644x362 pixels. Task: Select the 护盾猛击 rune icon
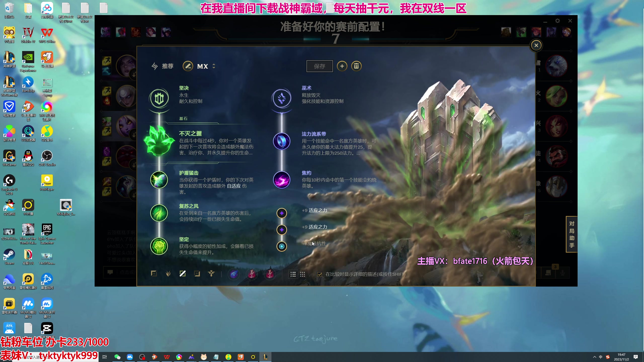[x=159, y=180]
